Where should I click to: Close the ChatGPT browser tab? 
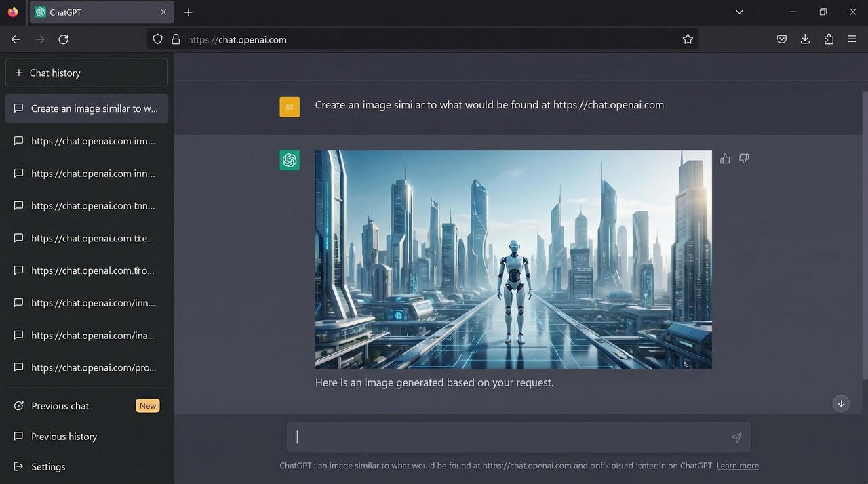point(163,12)
